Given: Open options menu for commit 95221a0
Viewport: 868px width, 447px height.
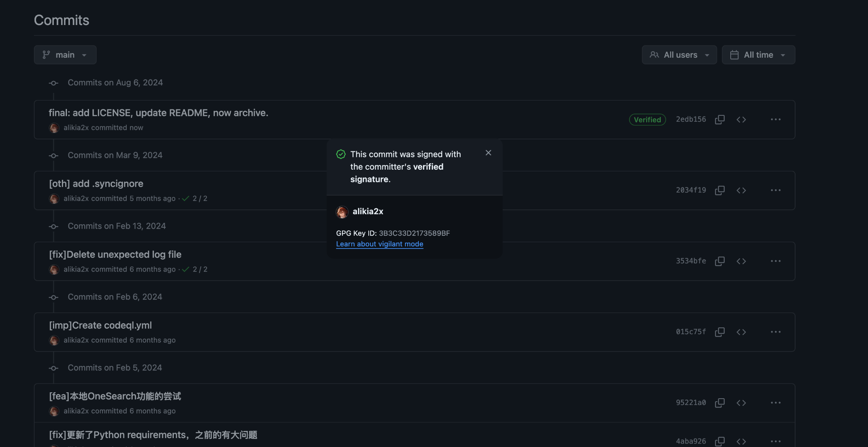Looking at the screenshot, I should pyautogui.click(x=776, y=402).
